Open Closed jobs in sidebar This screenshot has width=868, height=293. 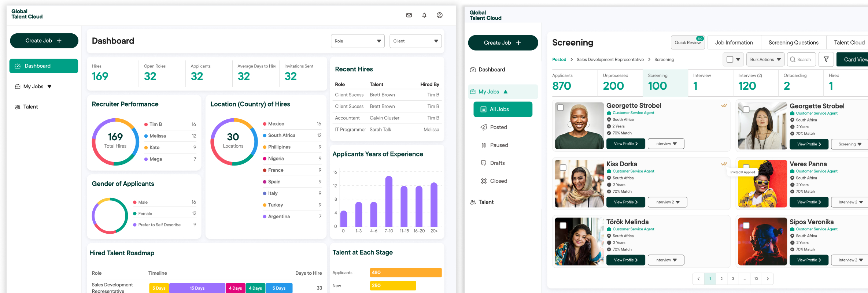[498, 181]
